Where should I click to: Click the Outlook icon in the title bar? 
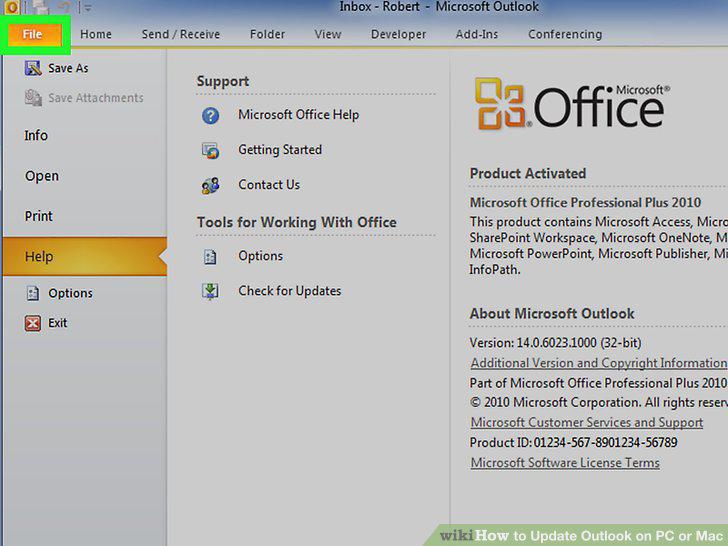click(12, 7)
